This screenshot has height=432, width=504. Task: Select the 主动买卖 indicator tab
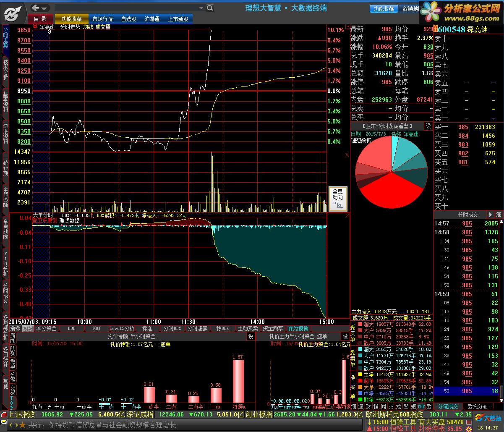[x=248, y=328]
